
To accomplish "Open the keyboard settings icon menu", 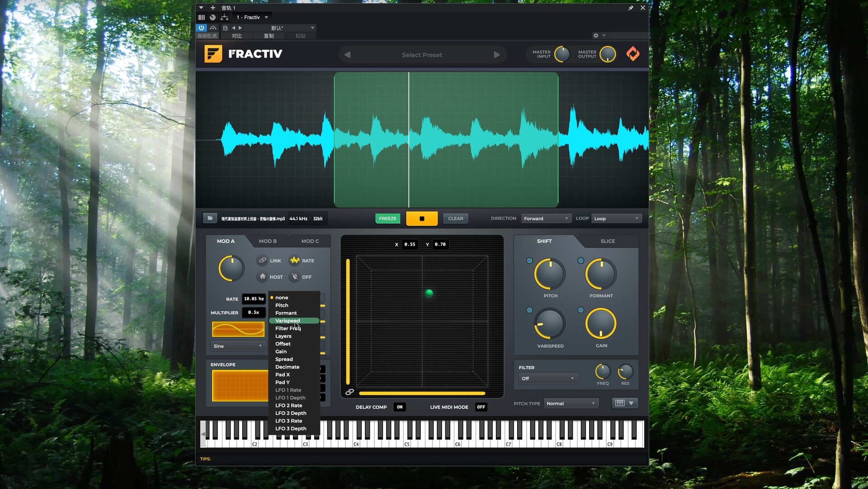I will [624, 403].
